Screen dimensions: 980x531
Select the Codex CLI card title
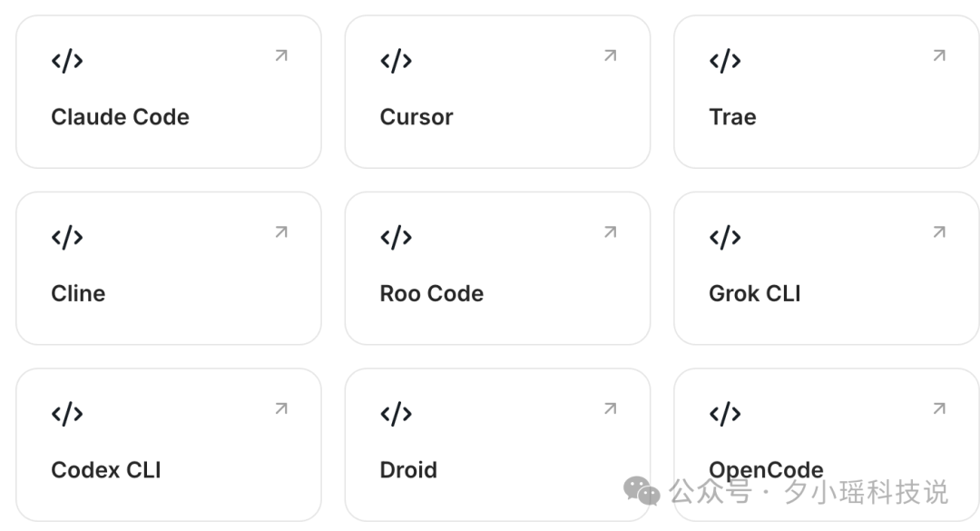click(106, 470)
